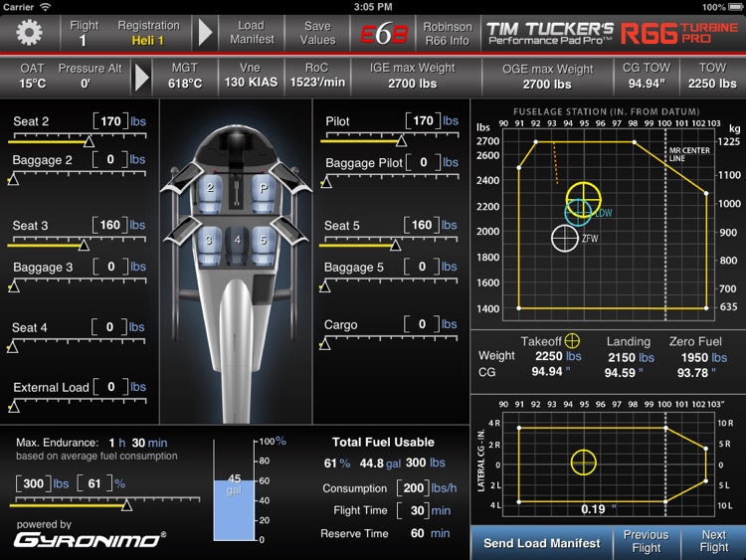Tap Seat 5 slider handle

(x=395, y=245)
